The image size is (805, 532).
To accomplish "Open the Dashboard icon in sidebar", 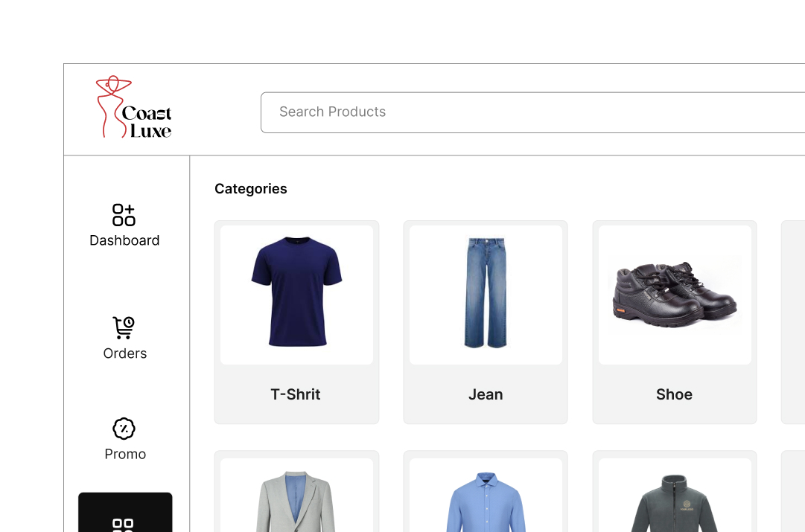I will click(x=124, y=215).
